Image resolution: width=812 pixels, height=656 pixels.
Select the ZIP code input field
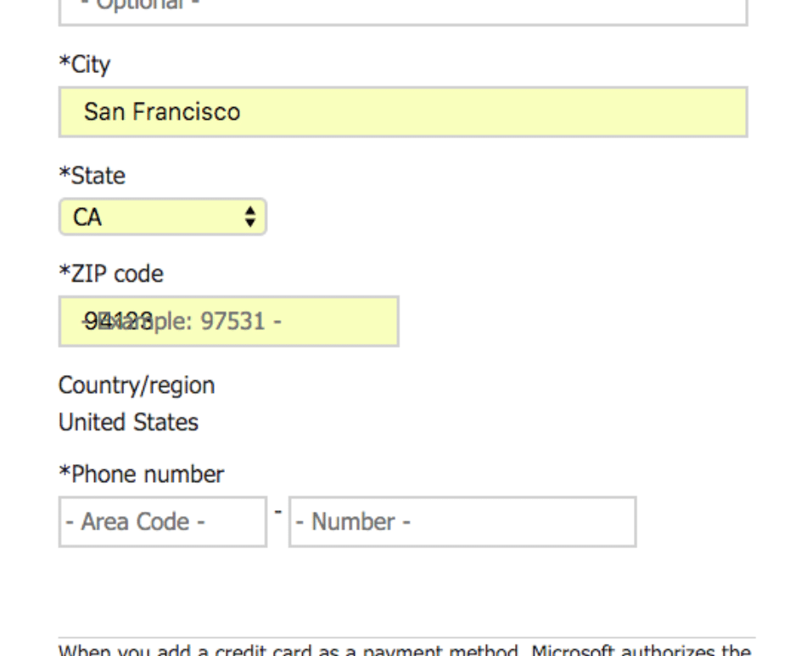(x=227, y=321)
